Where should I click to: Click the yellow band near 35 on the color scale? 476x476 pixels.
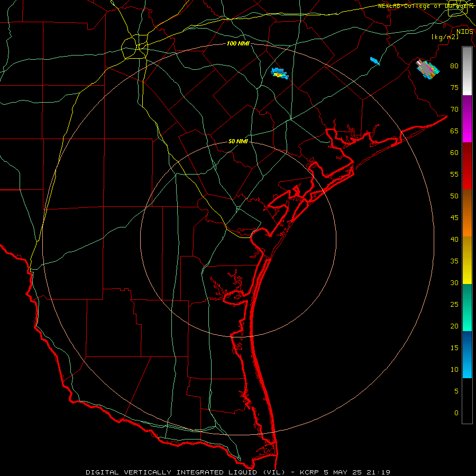click(467, 260)
